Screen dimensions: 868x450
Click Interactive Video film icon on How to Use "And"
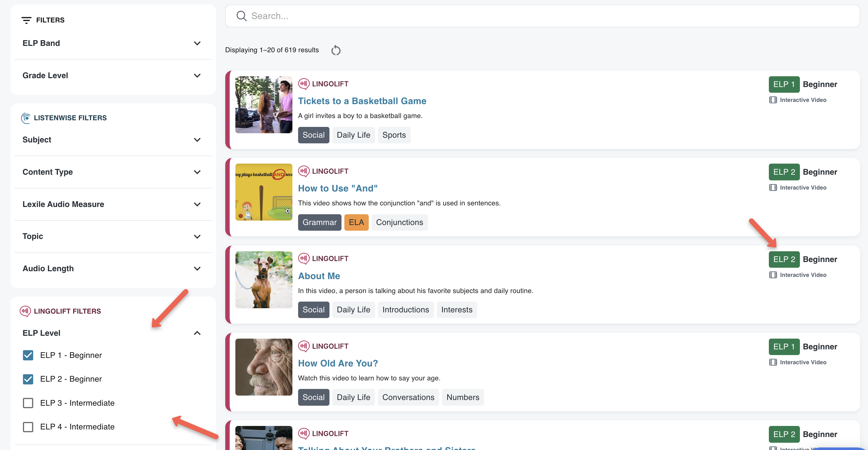tap(773, 187)
